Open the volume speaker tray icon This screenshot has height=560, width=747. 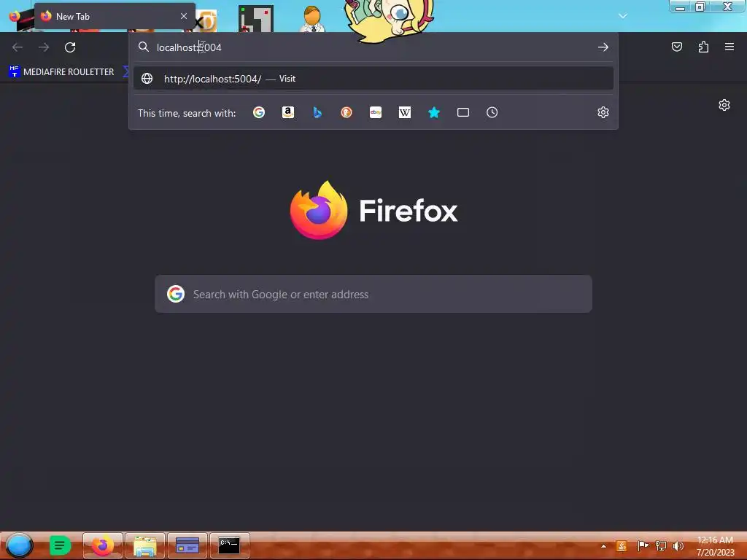pos(678,546)
